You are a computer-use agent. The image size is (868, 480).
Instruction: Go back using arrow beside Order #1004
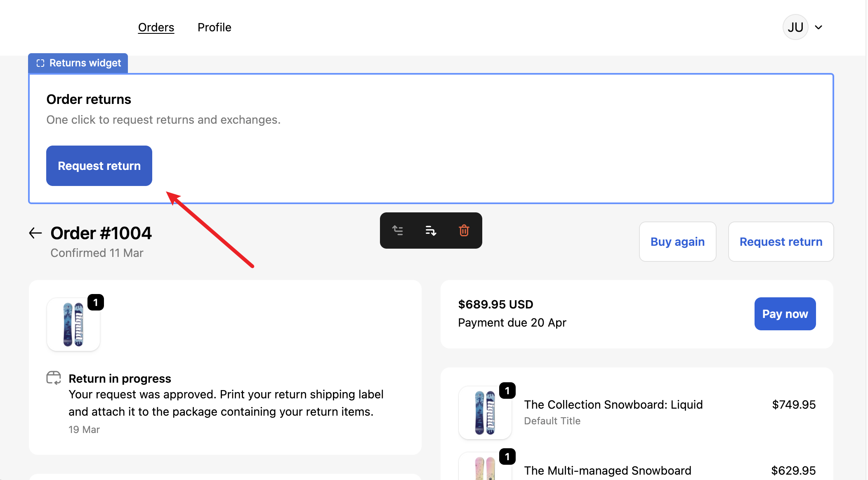(35, 233)
